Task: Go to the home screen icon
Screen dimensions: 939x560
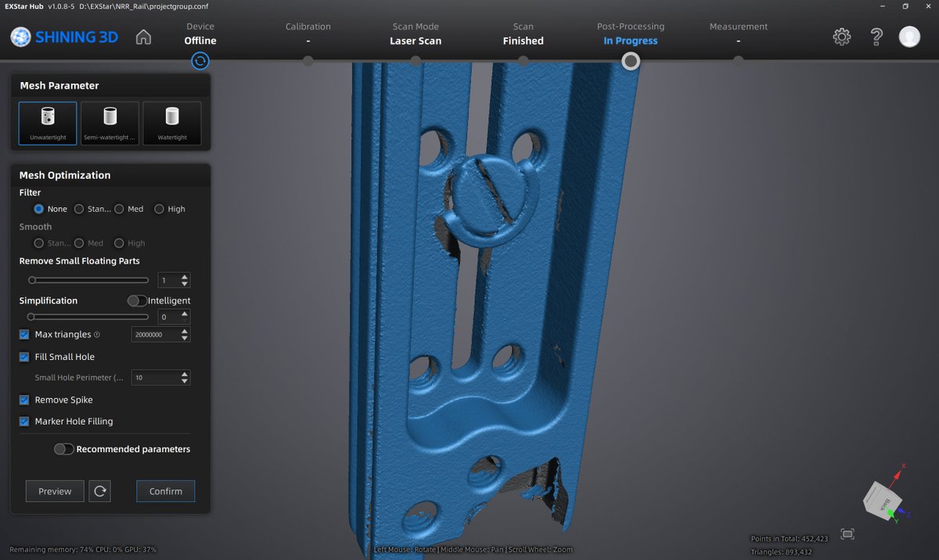Action: coord(143,37)
